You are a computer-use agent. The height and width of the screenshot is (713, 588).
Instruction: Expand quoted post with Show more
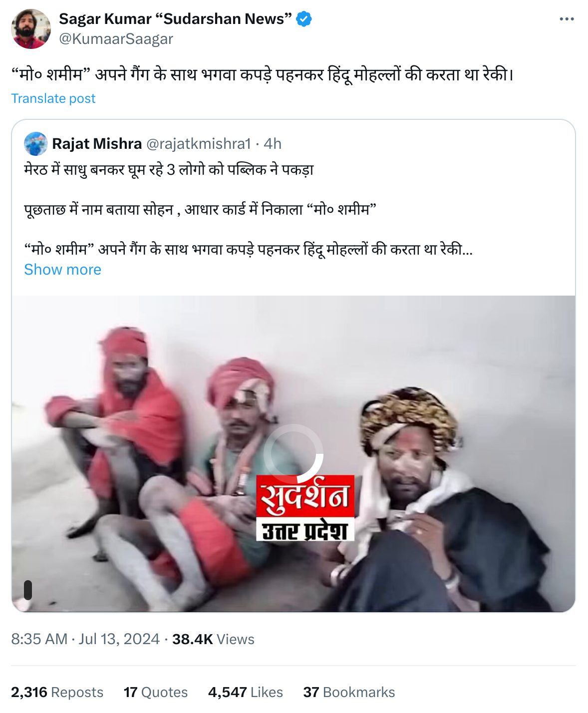coord(62,270)
